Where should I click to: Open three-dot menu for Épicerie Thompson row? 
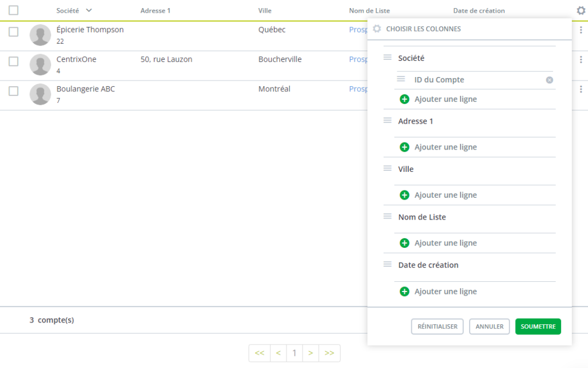[x=581, y=29]
